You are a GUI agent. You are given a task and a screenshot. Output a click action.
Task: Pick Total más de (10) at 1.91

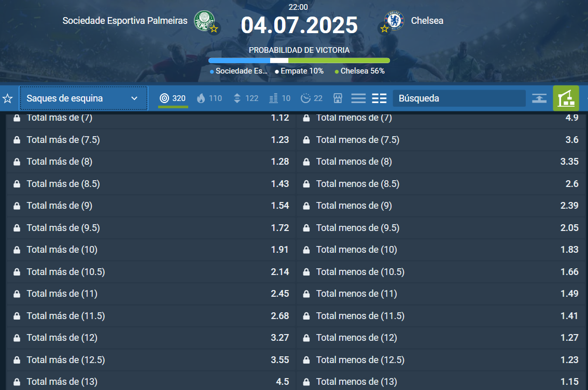pyautogui.click(x=151, y=250)
